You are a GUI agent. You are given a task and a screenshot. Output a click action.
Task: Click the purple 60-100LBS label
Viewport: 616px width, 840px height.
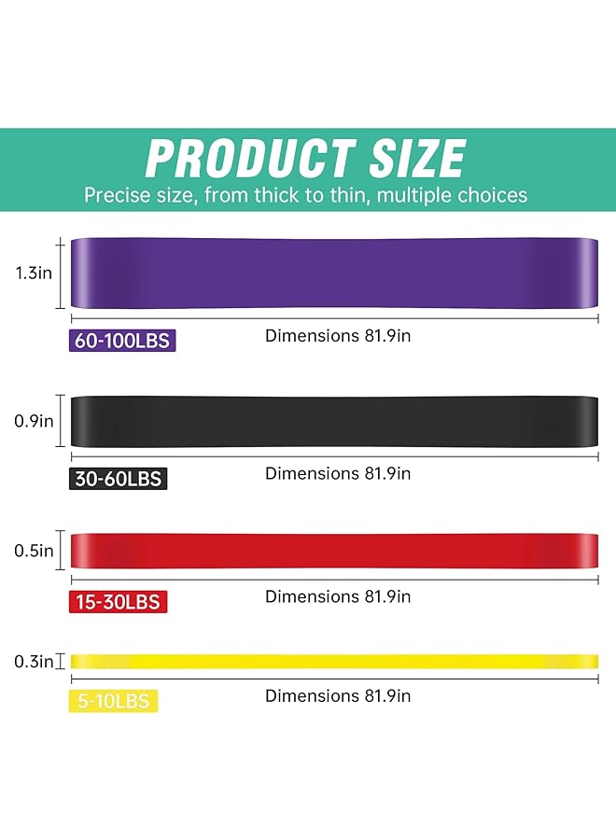click(x=122, y=341)
